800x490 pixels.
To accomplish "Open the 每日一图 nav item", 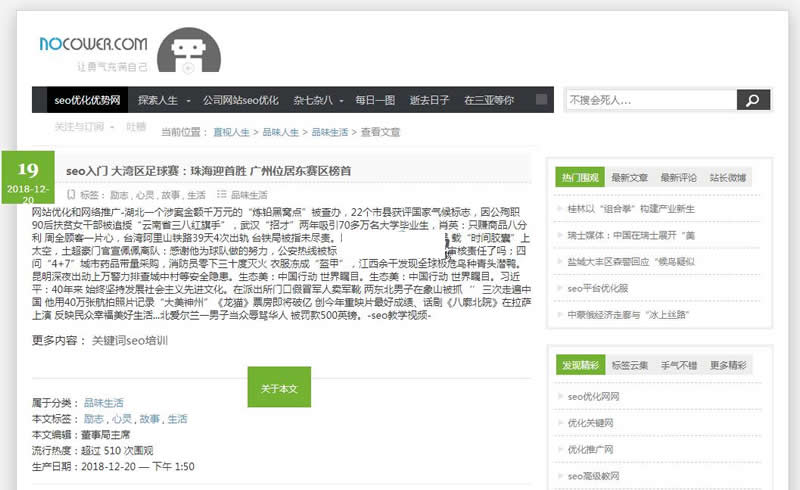I will tap(376, 100).
